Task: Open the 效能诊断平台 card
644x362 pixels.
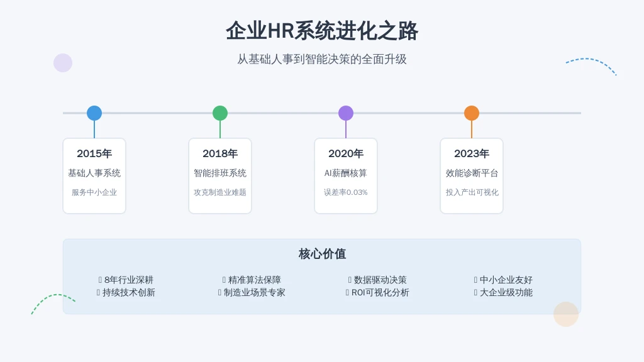Action: 472,173
